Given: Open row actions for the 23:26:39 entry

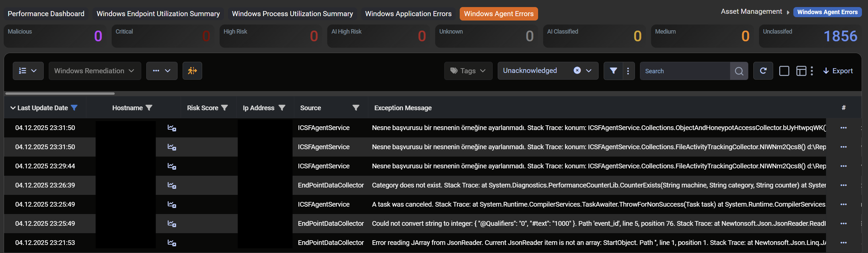Looking at the screenshot, I should click(x=843, y=185).
